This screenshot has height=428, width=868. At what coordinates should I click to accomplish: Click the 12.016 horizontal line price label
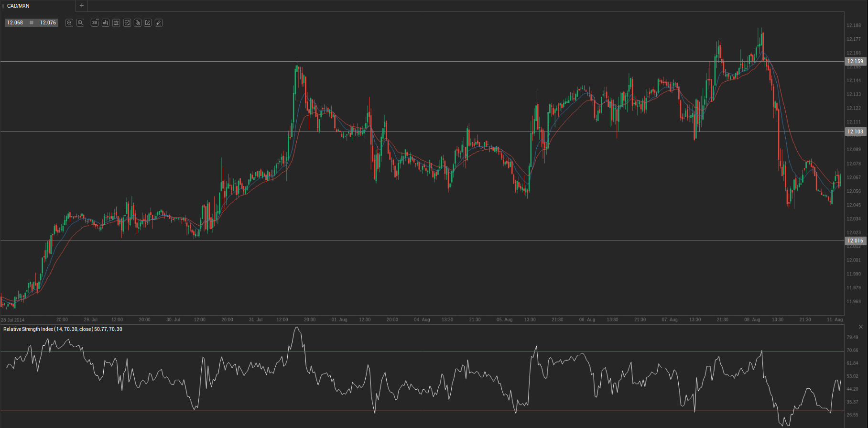click(x=855, y=241)
